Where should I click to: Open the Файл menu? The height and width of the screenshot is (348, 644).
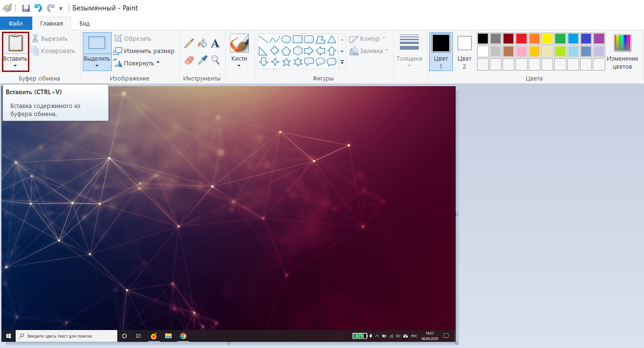point(16,23)
